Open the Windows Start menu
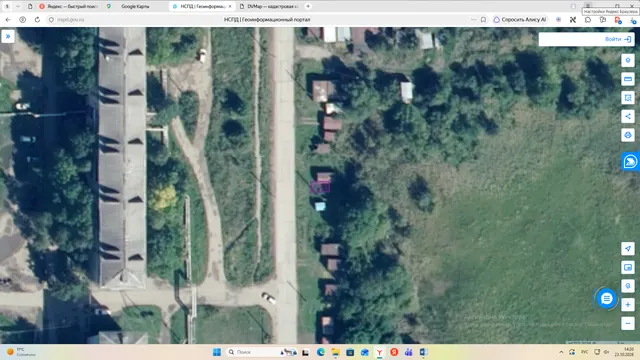The image size is (640, 360). pyautogui.click(x=217, y=352)
